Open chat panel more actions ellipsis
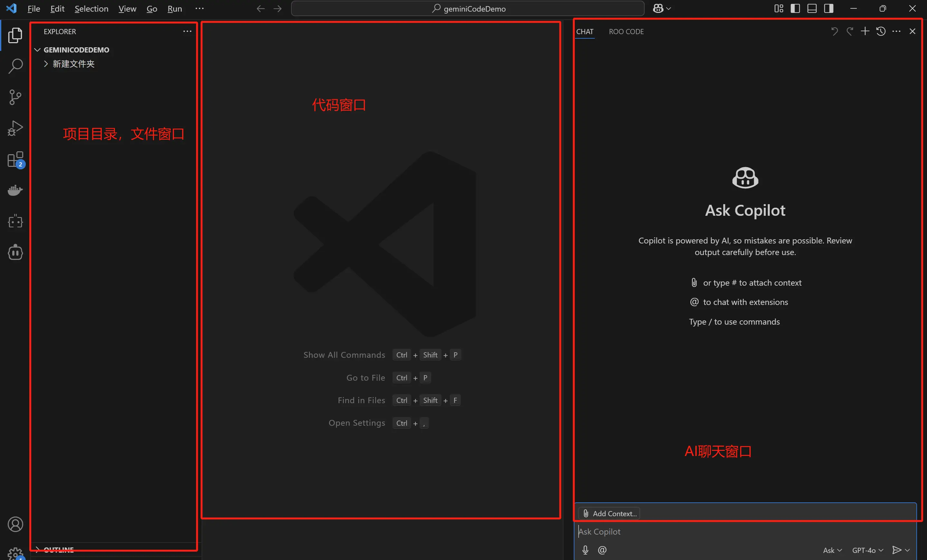 coord(896,31)
